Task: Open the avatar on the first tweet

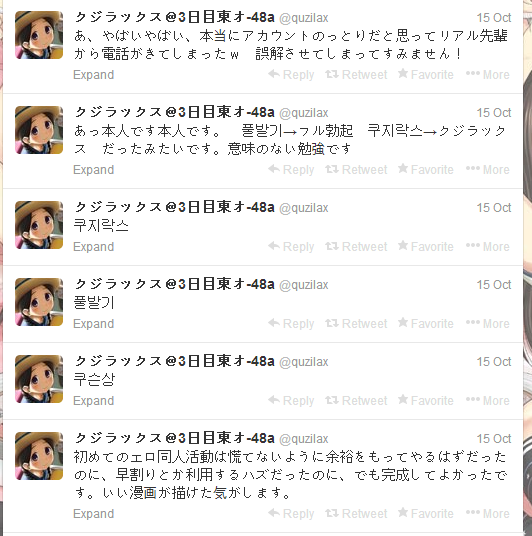Action: coord(39,35)
